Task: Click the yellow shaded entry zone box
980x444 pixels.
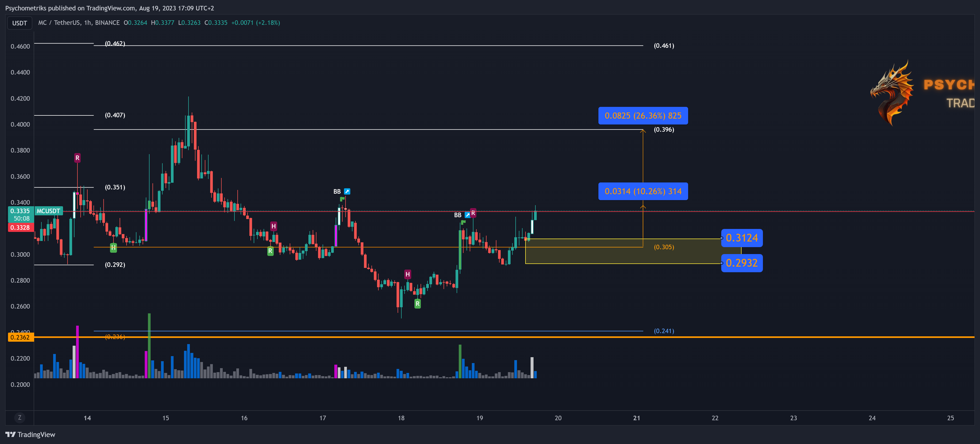Action: pyautogui.click(x=623, y=251)
